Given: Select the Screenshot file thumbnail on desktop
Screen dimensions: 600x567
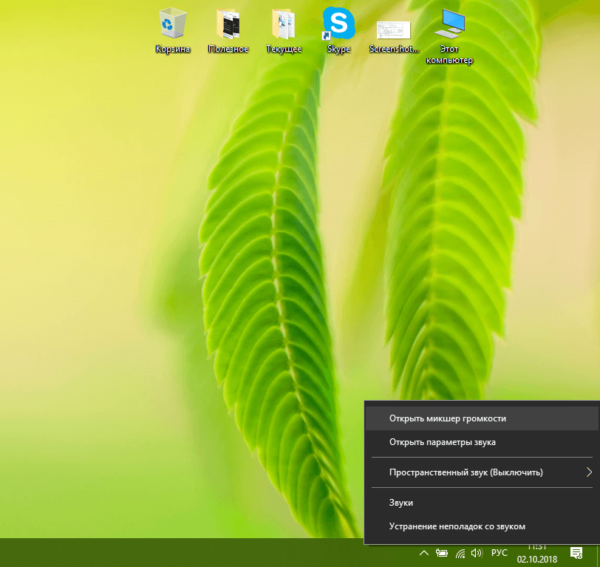Looking at the screenshot, I should click(x=393, y=30).
